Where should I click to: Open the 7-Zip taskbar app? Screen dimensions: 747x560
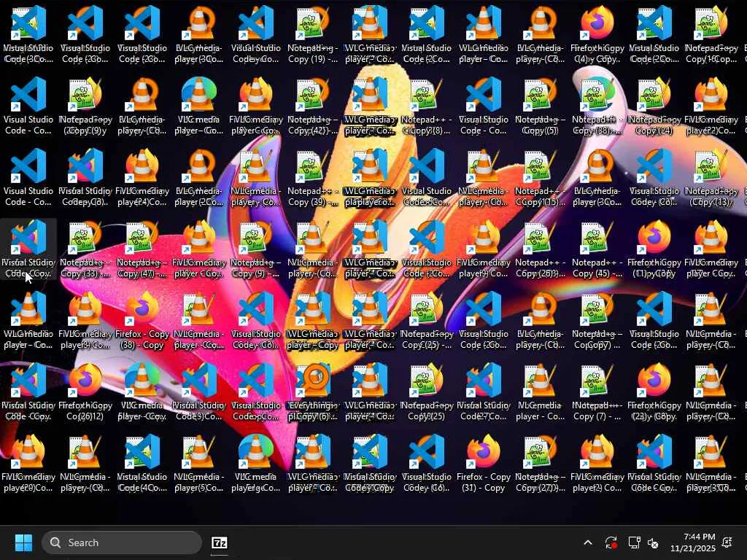click(219, 542)
